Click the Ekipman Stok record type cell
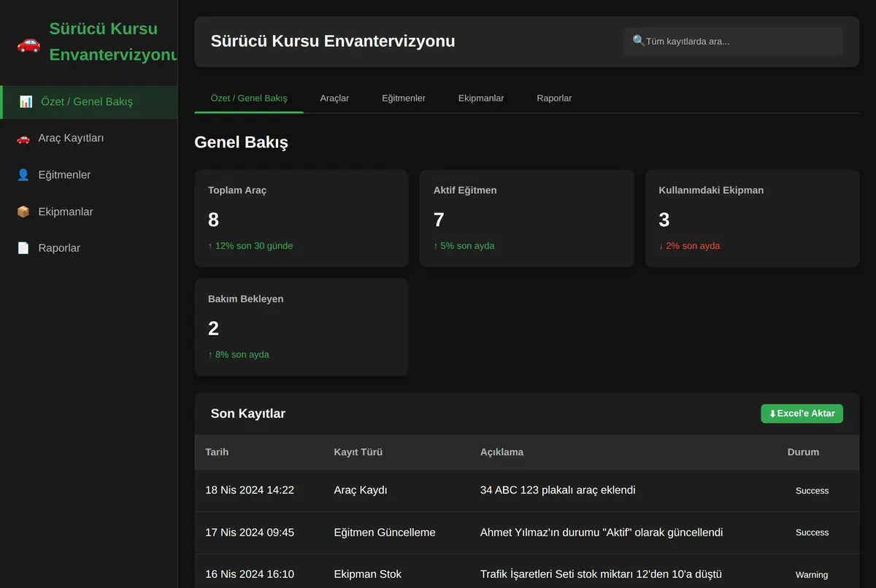876x588 pixels. point(368,574)
